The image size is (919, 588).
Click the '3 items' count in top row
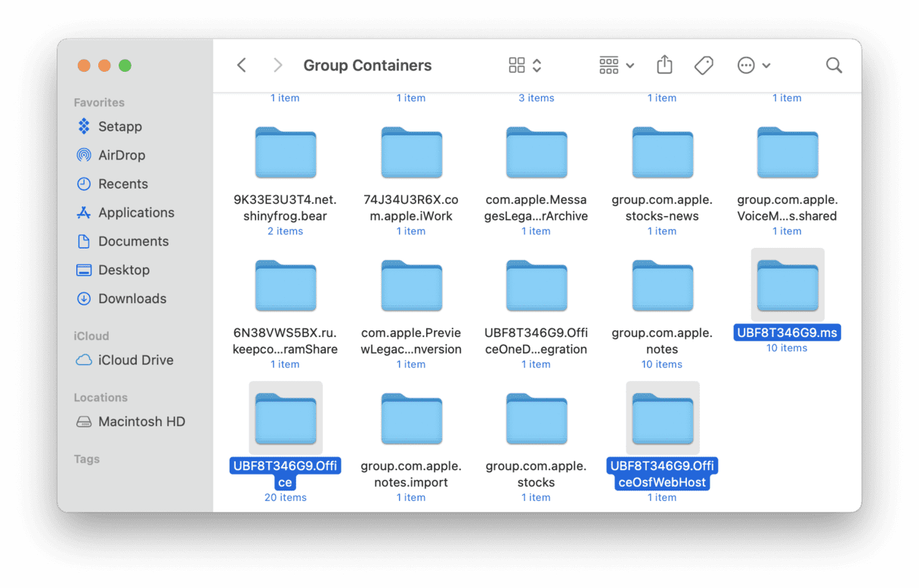537,98
